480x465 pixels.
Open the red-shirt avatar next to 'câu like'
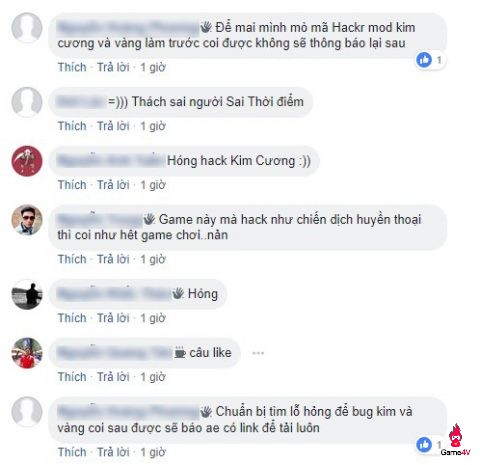(27, 353)
